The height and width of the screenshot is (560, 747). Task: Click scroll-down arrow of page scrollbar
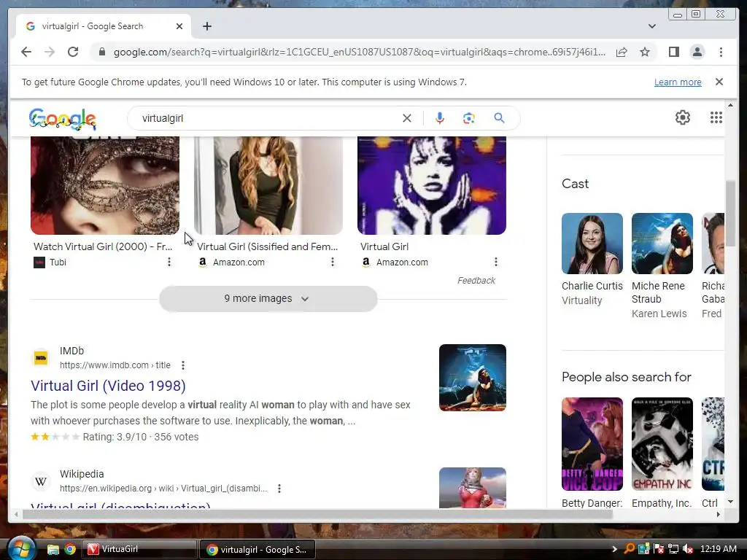tap(730, 502)
